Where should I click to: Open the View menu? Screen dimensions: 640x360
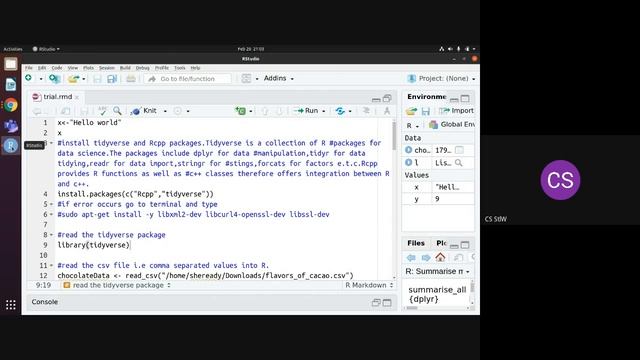tap(73, 68)
